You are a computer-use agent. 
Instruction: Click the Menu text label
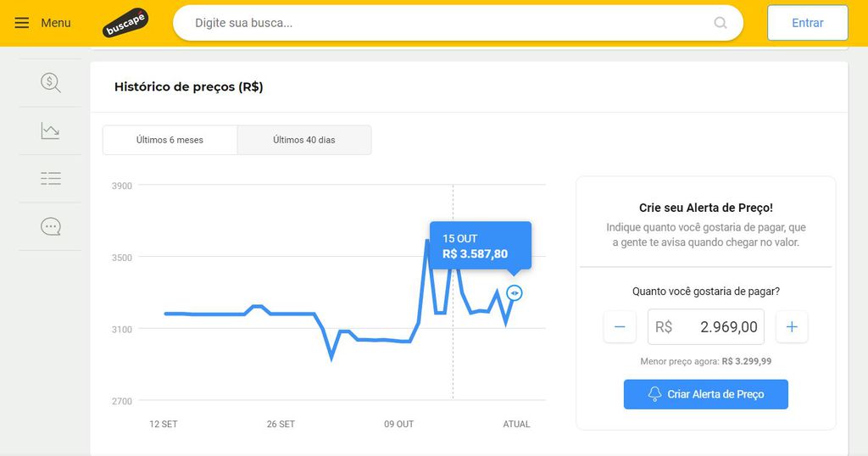(56, 23)
